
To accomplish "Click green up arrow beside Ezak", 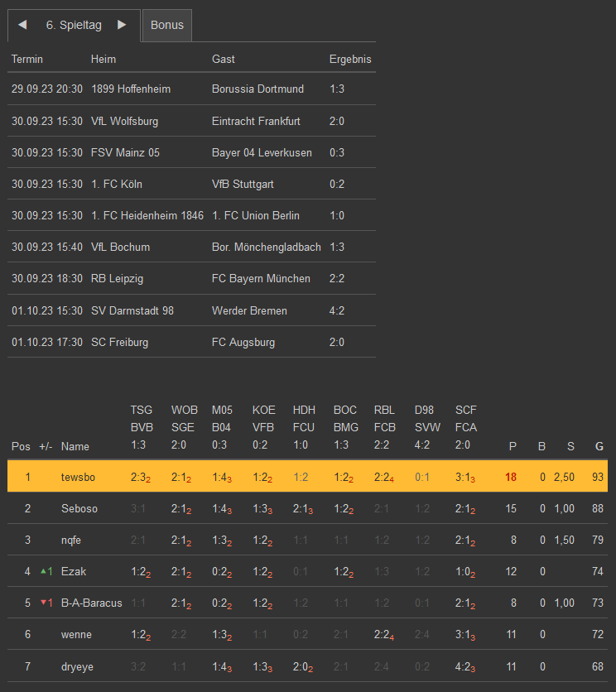I will [x=43, y=571].
